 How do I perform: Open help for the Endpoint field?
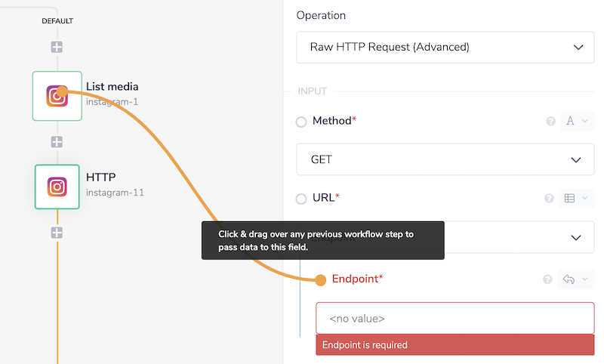coord(548,279)
